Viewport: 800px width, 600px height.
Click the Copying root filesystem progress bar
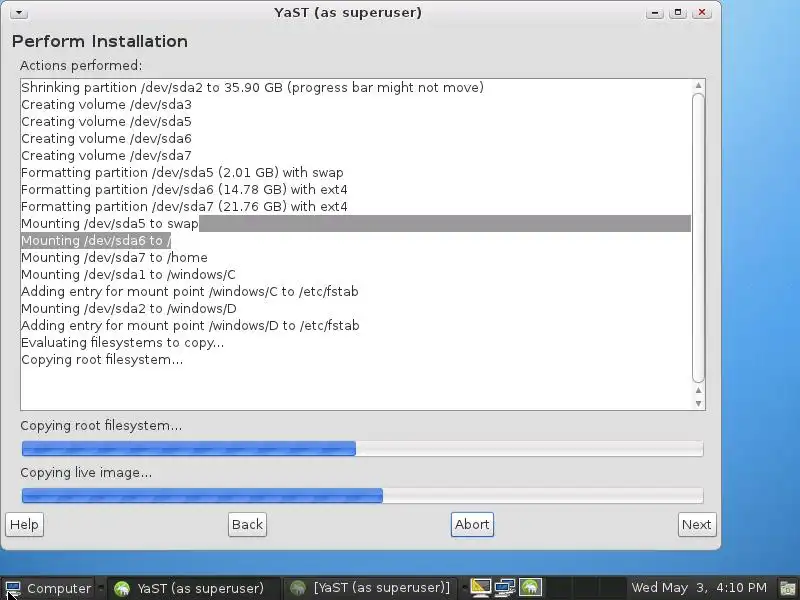[362, 449]
